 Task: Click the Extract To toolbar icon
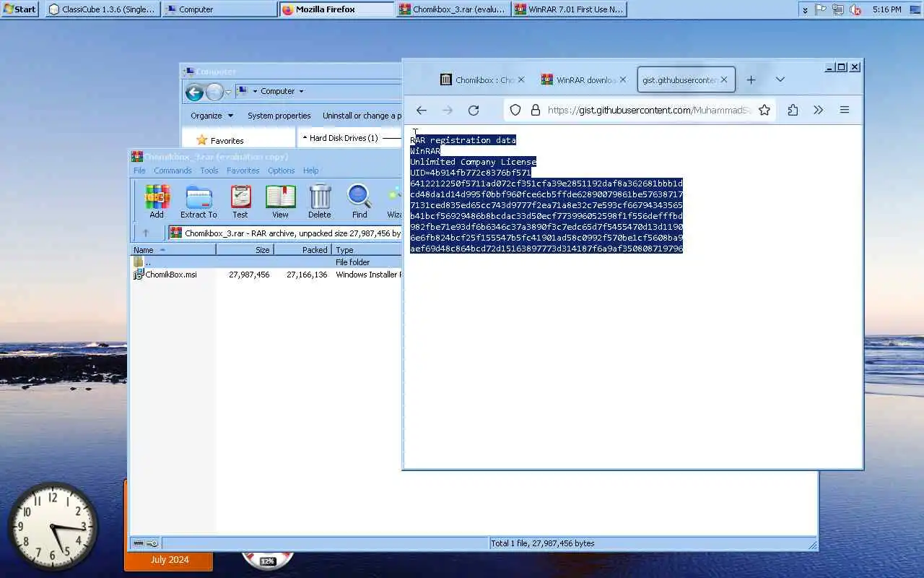(x=199, y=202)
